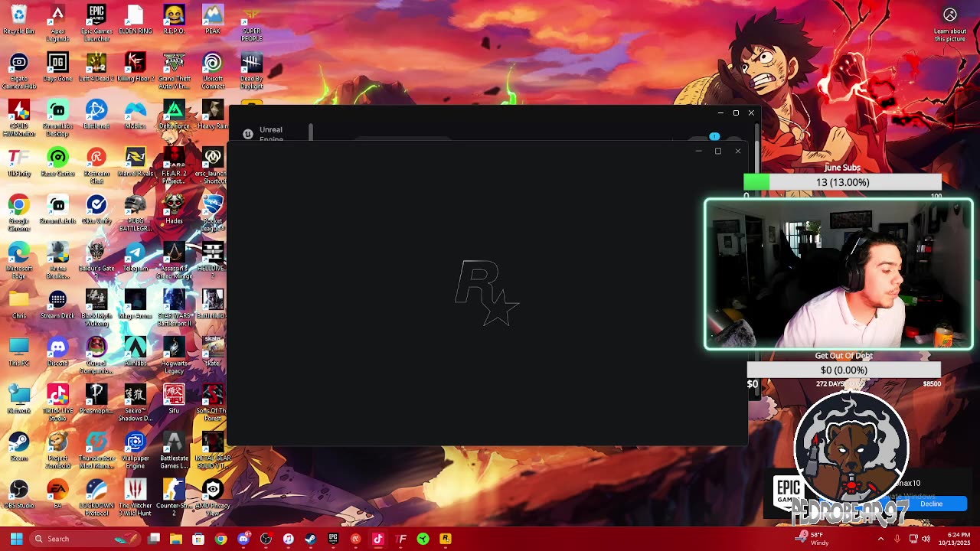
Task: Open the Elgato Camera Hub shortcut
Action: 19,70
